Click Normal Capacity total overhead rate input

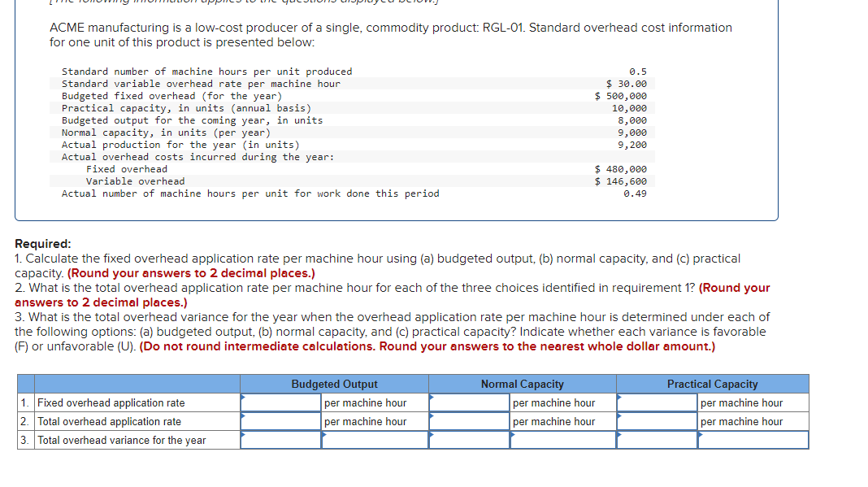click(470, 421)
